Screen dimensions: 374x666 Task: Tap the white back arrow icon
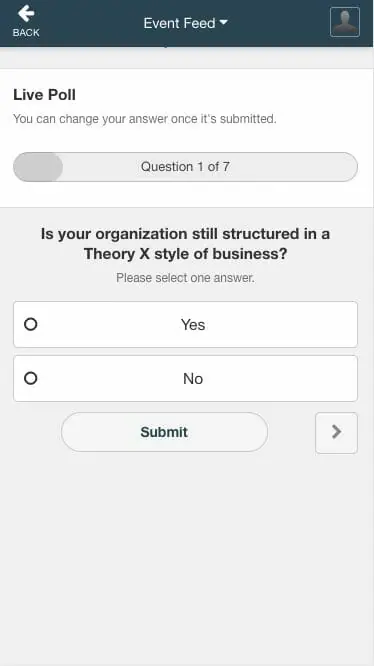click(26, 14)
